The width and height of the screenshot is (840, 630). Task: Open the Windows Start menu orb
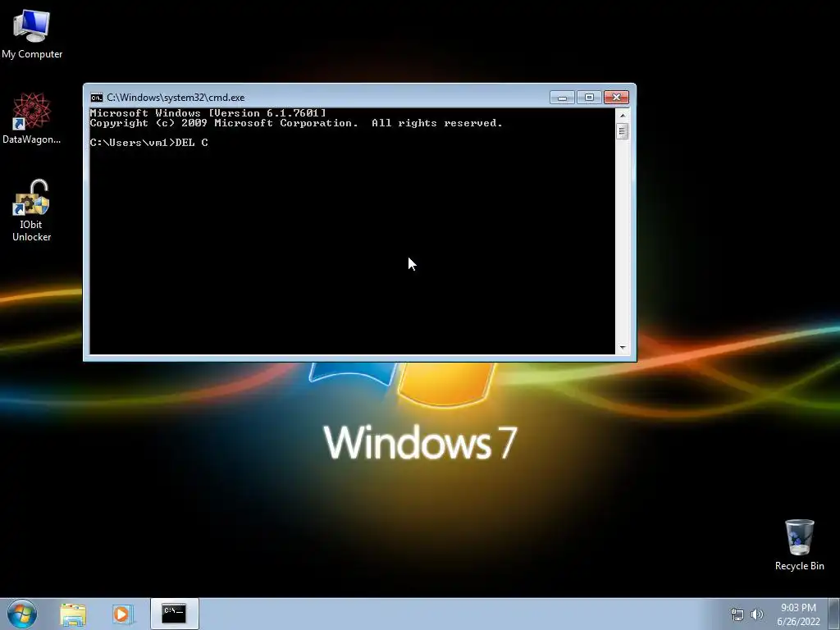click(21, 614)
